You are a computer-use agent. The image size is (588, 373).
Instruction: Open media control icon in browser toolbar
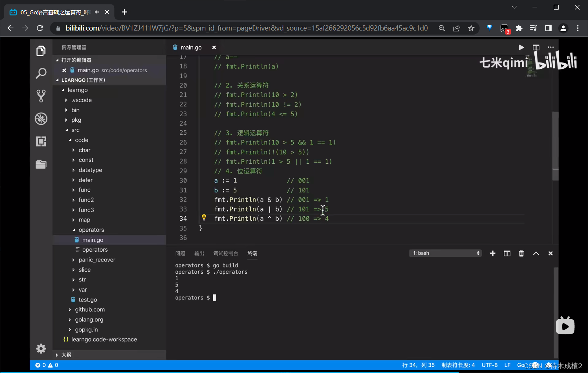point(534,28)
